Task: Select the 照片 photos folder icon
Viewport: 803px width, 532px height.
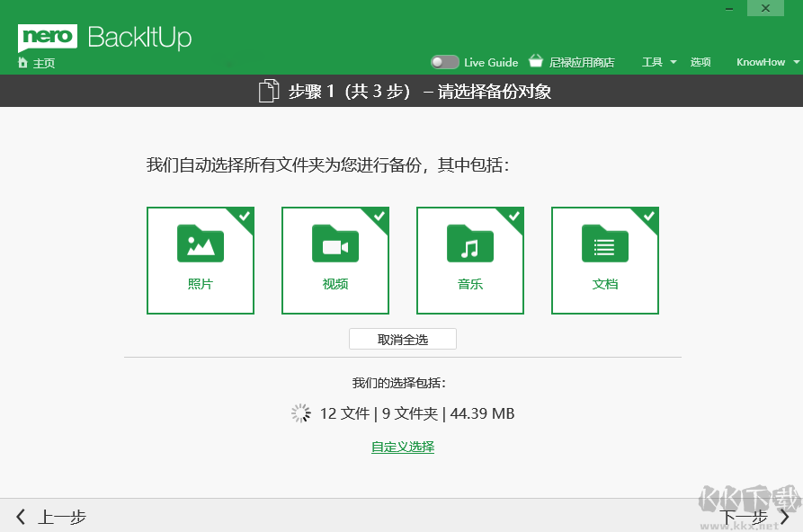Action: pyautogui.click(x=200, y=244)
